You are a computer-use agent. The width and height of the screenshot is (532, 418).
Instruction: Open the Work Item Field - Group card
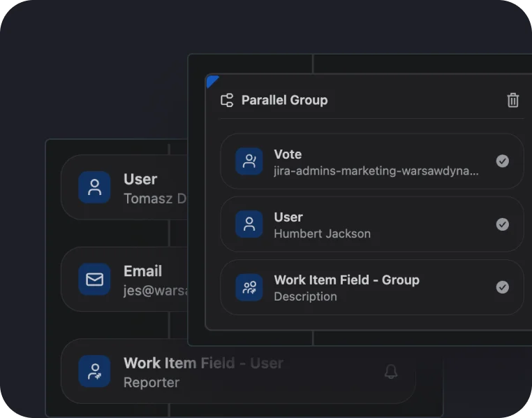(372, 287)
